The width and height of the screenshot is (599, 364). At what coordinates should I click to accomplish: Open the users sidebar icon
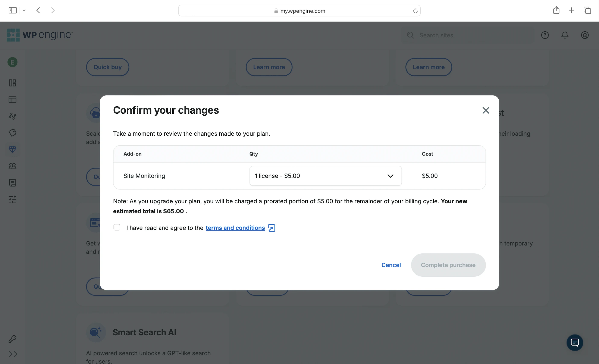click(x=12, y=166)
